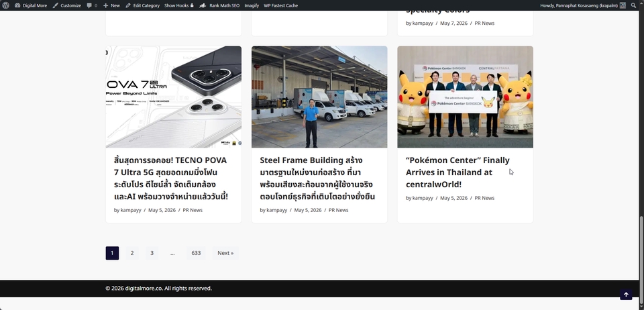Click the admin bar search magnifier icon
The image size is (644, 310).
(x=634, y=5)
